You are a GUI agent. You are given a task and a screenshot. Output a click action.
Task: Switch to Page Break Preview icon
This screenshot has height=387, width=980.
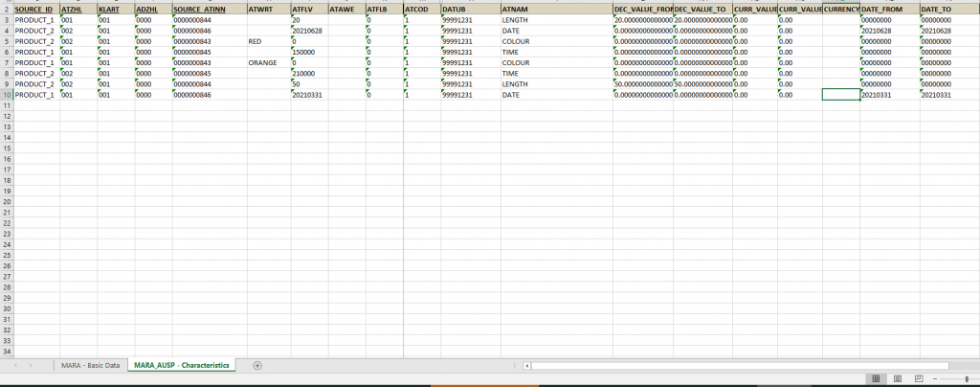click(919, 379)
